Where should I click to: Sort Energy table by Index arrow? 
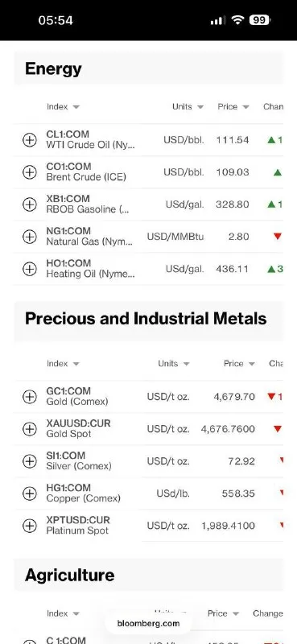[x=76, y=107]
